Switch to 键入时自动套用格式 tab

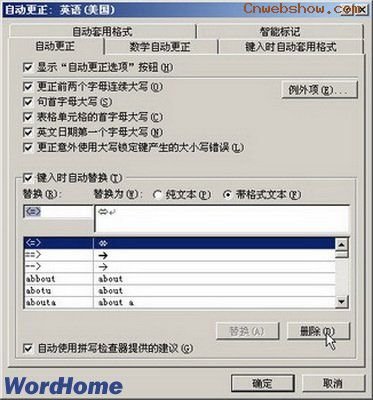click(x=291, y=47)
